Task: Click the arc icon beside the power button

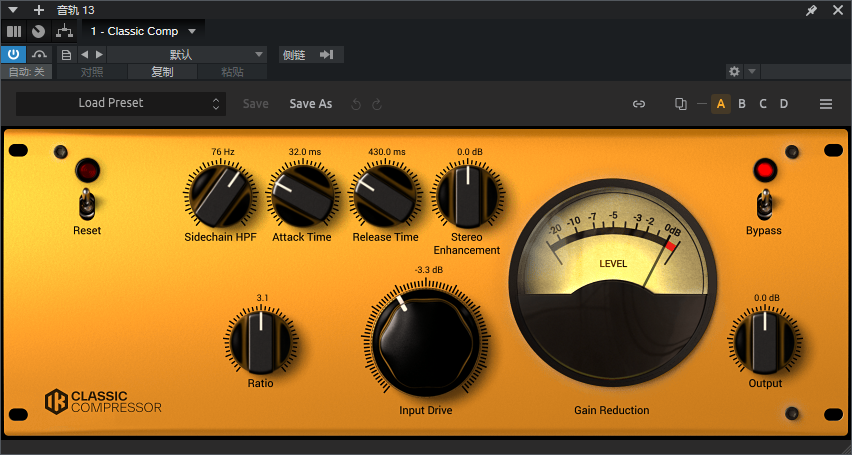Action: click(x=39, y=54)
